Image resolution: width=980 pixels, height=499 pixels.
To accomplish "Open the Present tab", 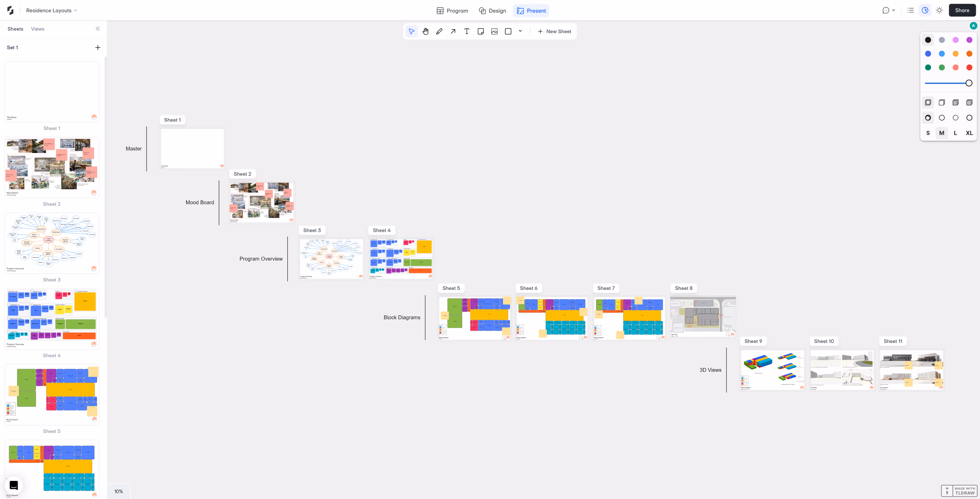I will [x=531, y=11].
